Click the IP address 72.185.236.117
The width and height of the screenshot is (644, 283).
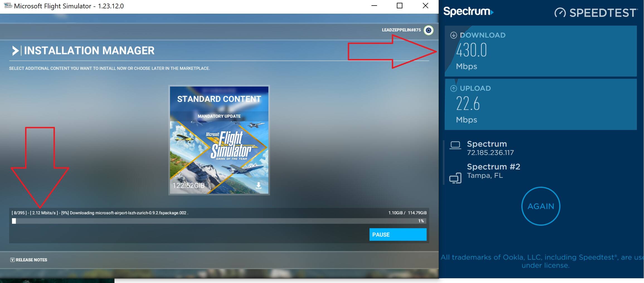pyautogui.click(x=490, y=152)
